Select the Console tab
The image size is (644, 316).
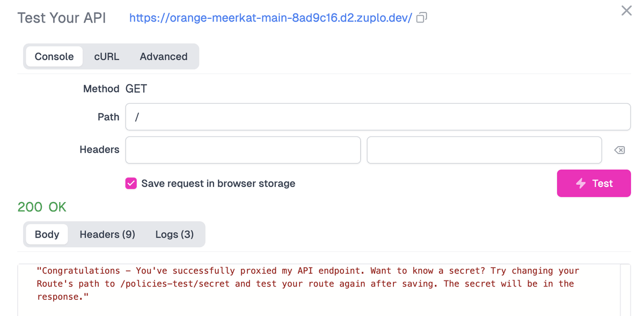click(54, 56)
